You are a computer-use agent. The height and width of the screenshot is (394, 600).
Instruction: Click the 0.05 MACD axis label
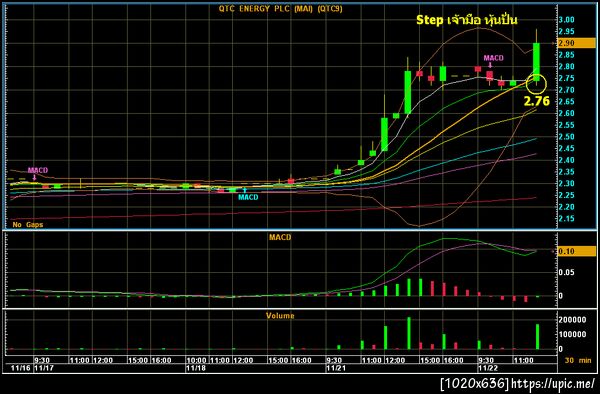pyautogui.click(x=566, y=272)
